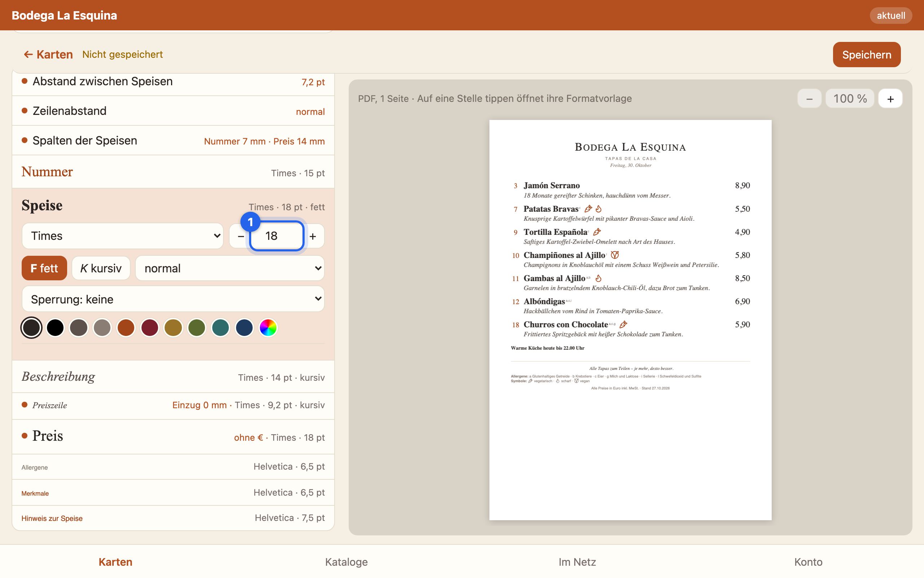Open the rainbow custom color picker
Viewport: 924px width, 578px height.
tap(268, 328)
